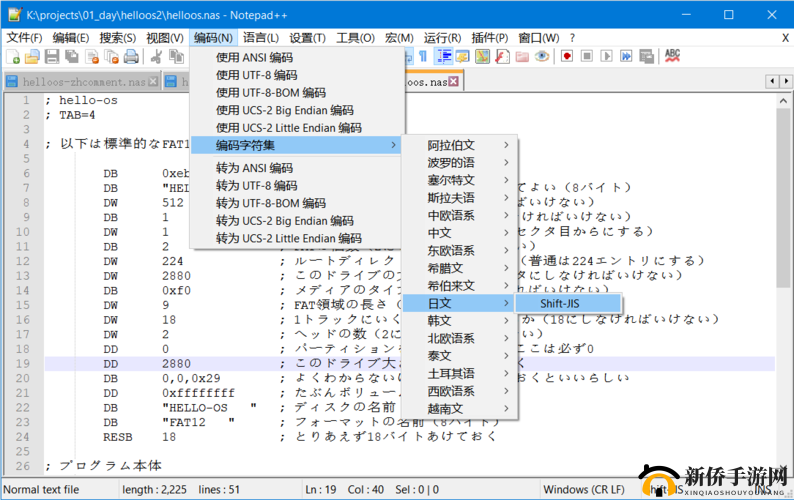Screen dimensions: 794x500
Task: Choose 转为 UTF-8-BOM 编码
Action: pos(298,203)
